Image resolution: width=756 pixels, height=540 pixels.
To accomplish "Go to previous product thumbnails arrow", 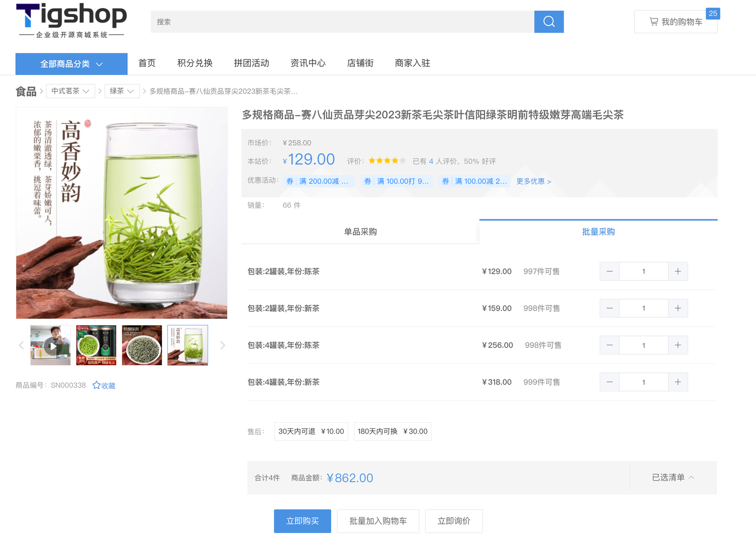I will tap(21, 345).
